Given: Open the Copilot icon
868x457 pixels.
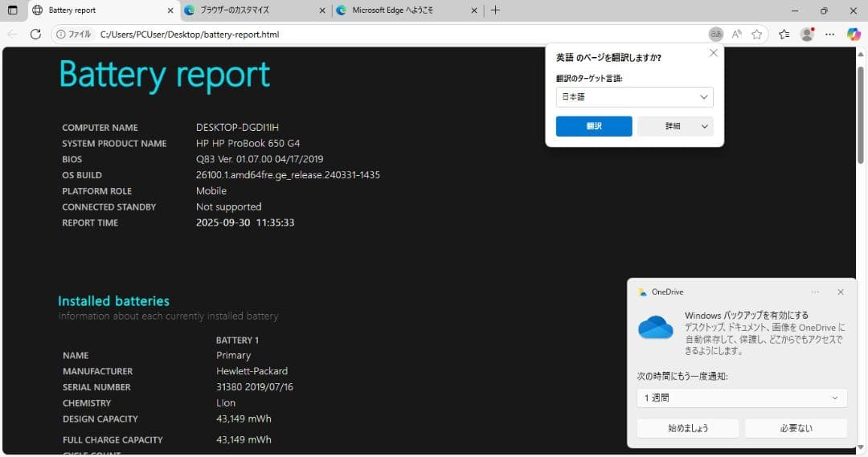Looking at the screenshot, I should [x=854, y=35].
